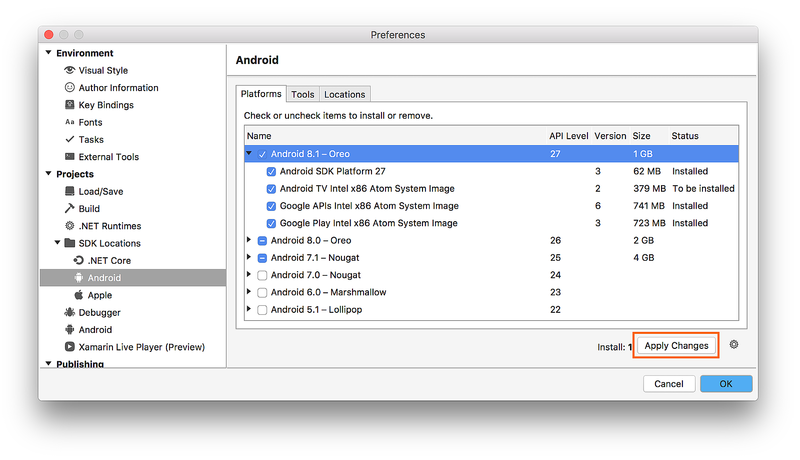Click the Debugger bug icon
The width and height of the screenshot is (800, 460).
69,312
